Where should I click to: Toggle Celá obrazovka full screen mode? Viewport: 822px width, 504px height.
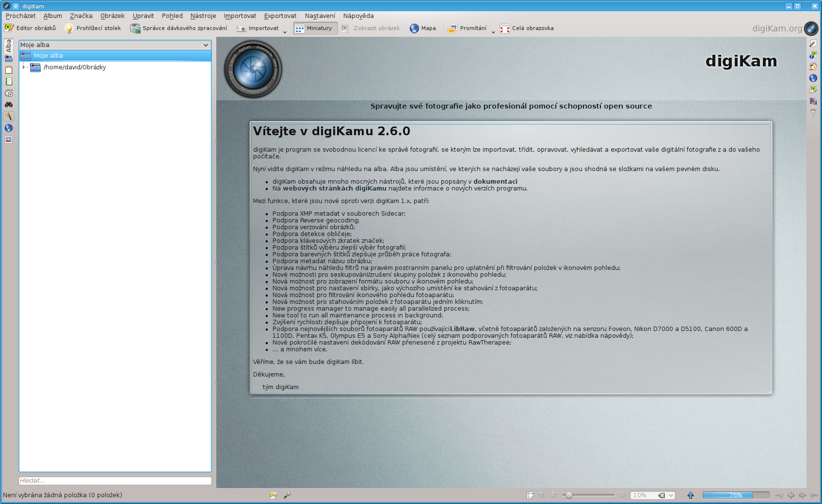[x=527, y=28]
